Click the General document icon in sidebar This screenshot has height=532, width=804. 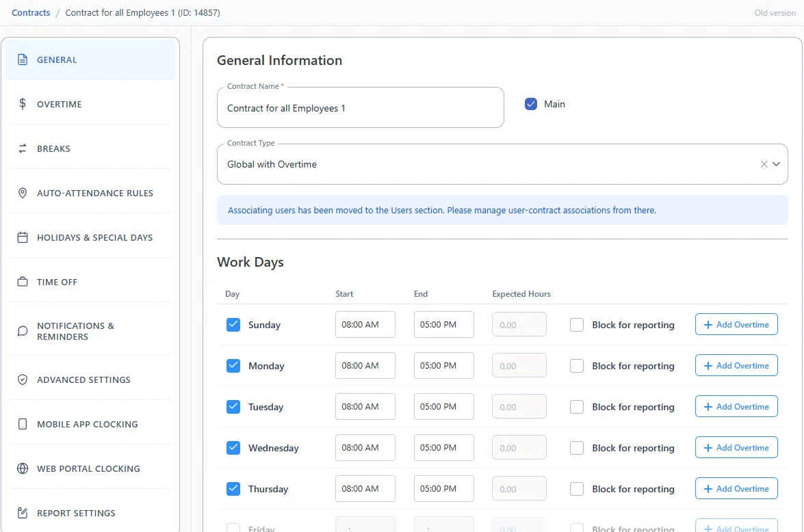coord(23,59)
